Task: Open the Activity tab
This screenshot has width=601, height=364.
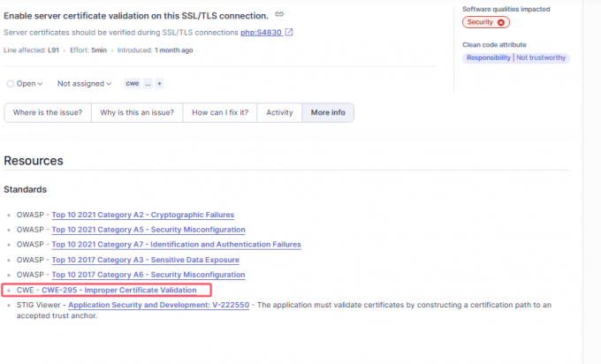Action: tap(279, 113)
